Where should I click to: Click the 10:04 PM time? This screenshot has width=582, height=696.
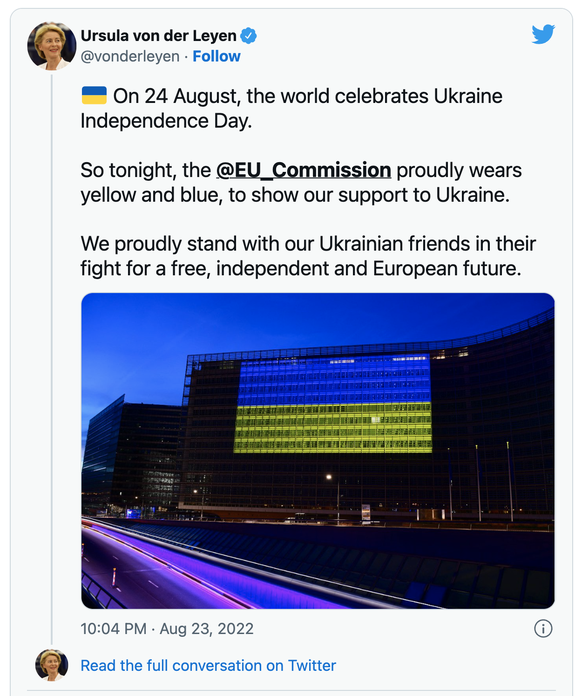click(x=113, y=629)
